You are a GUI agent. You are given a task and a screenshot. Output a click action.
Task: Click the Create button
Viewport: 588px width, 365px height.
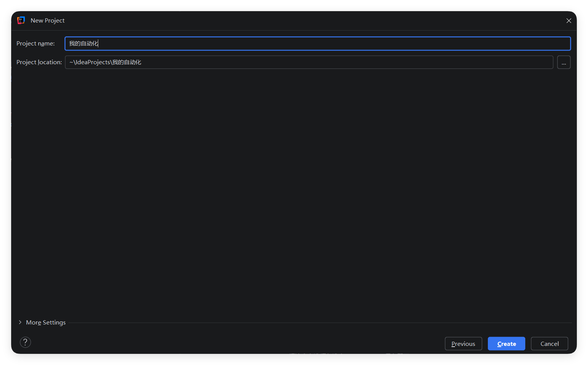coord(506,344)
